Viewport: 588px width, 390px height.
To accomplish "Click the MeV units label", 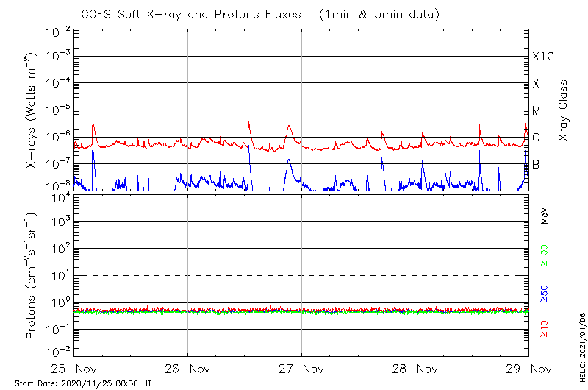I will coord(545,216).
